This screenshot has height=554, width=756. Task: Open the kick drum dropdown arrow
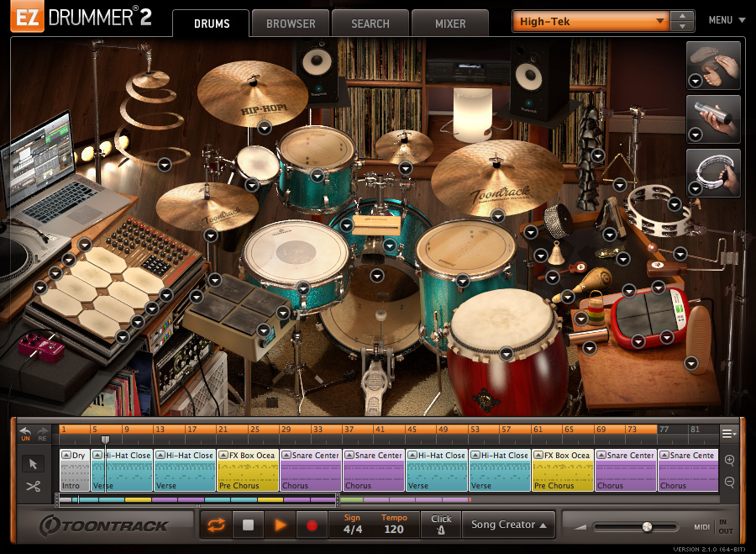click(377, 276)
